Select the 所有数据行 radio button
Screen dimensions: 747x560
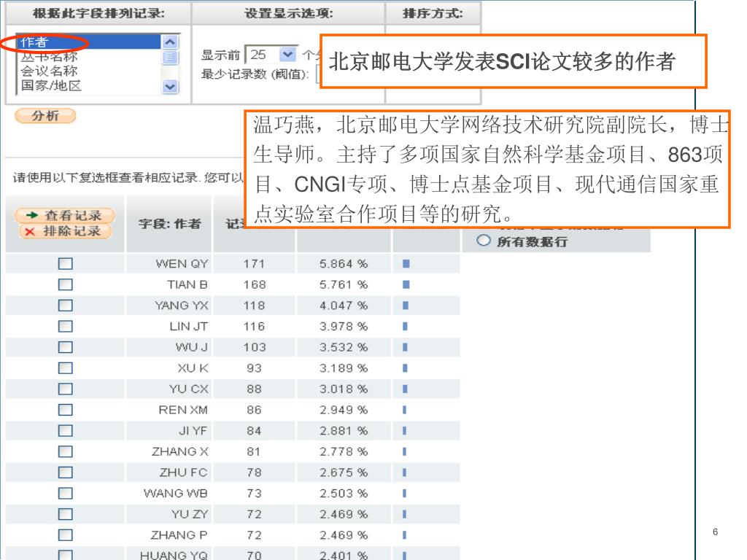[x=483, y=241]
